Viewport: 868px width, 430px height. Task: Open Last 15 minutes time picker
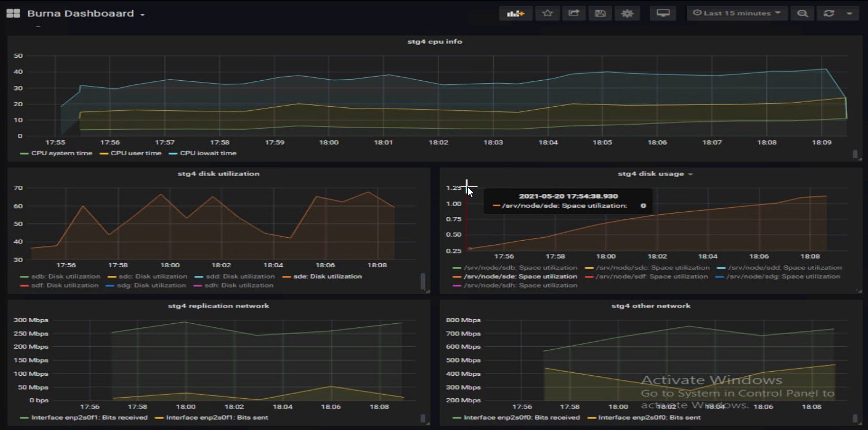[736, 13]
